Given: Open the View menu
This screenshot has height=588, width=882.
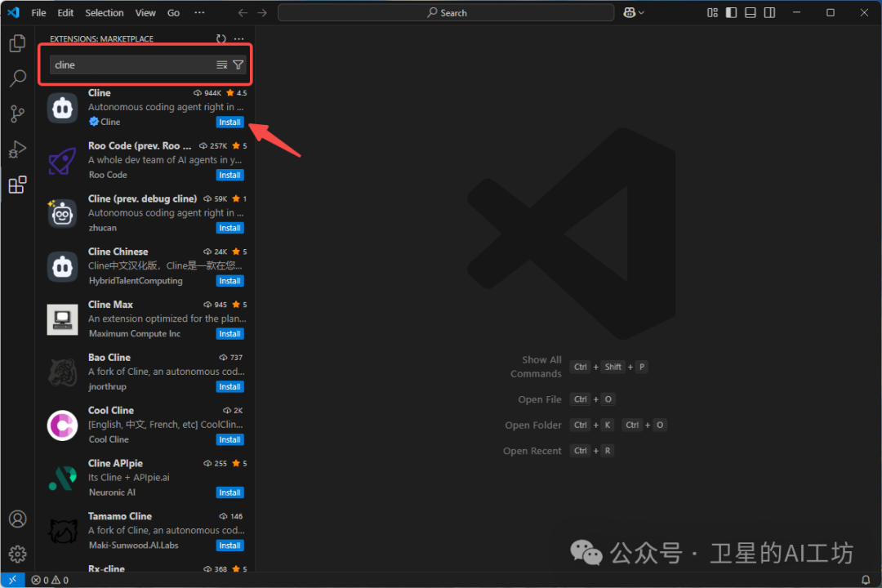Looking at the screenshot, I should click(145, 12).
